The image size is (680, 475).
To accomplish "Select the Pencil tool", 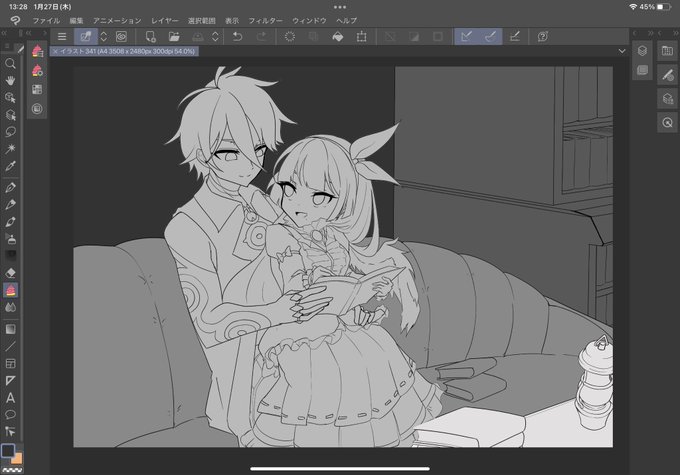I will (x=10, y=204).
